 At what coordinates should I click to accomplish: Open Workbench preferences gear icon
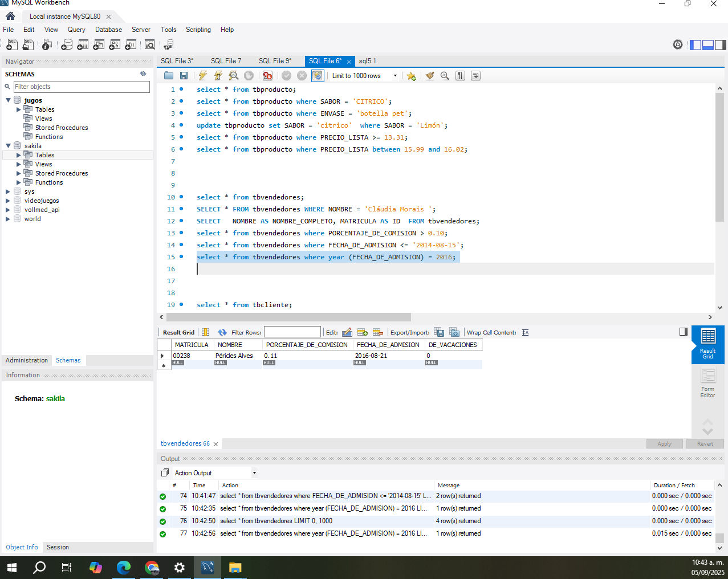(x=678, y=44)
